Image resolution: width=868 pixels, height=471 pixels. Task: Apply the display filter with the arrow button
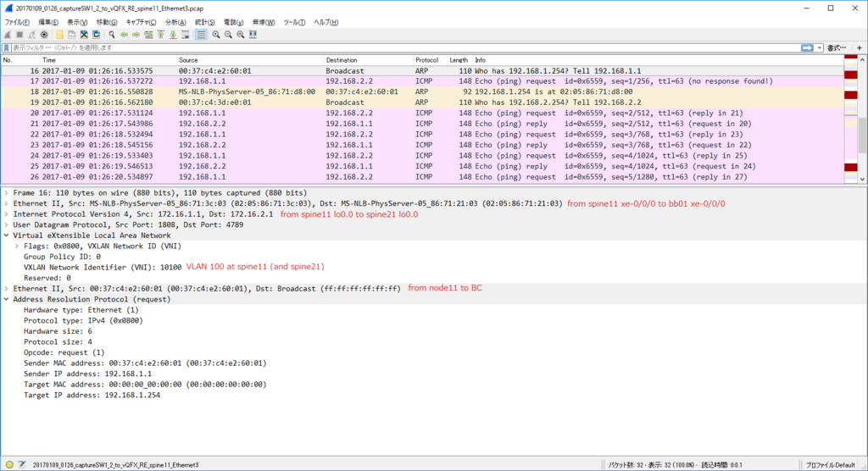pyautogui.click(x=807, y=48)
